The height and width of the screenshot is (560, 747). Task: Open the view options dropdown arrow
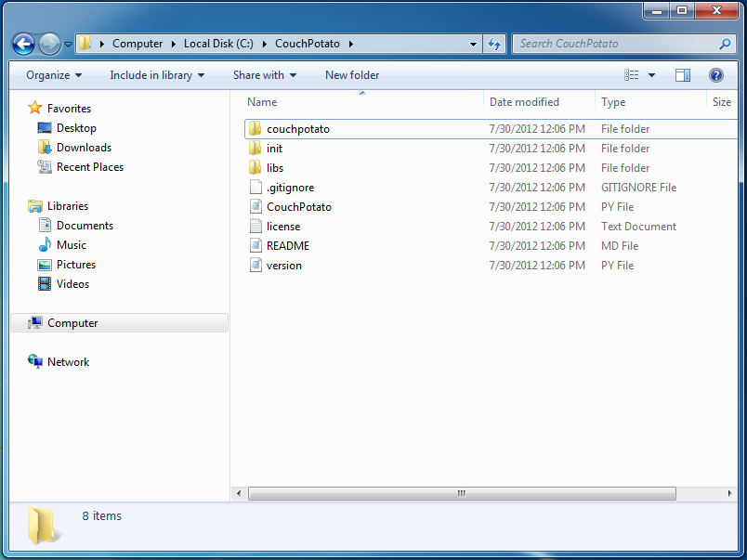coord(651,75)
